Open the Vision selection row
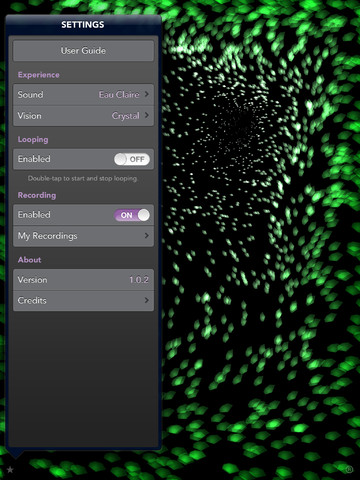This screenshot has height=480, width=360. tap(83, 116)
